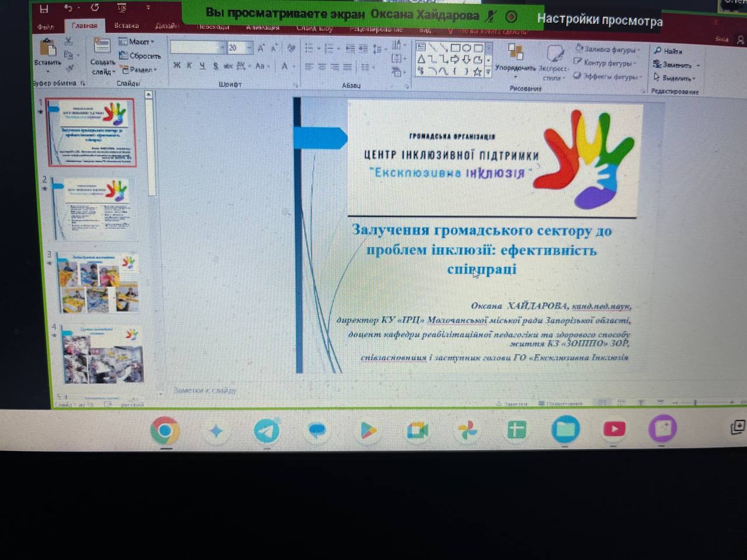Select slide 3 thumbnail in the slide panel

tap(98, 283)
